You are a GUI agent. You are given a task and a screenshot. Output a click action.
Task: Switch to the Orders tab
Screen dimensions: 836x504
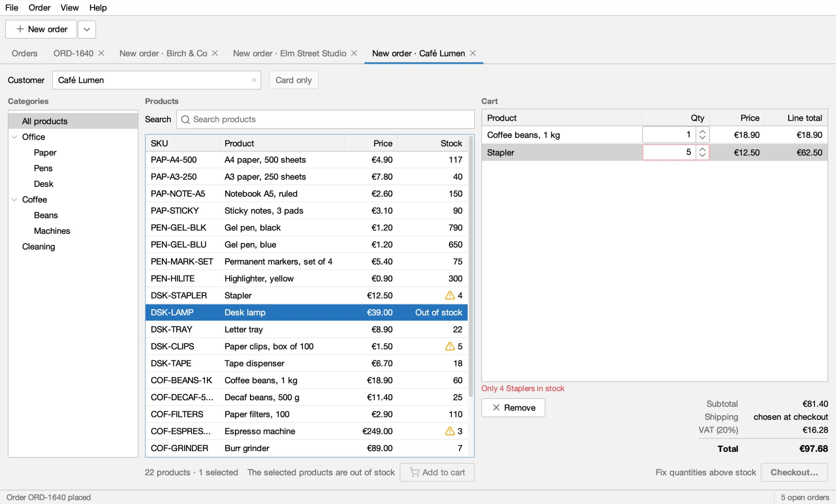click(24, 53)
